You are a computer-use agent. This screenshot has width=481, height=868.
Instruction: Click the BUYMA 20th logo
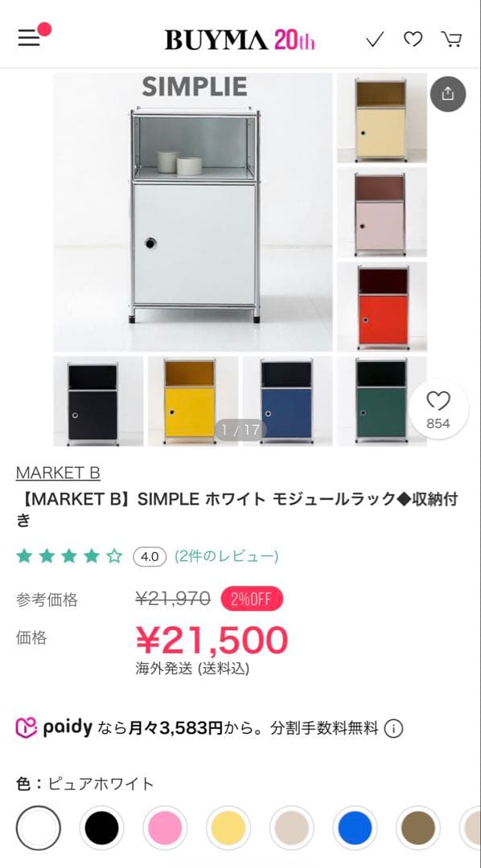pyautogui.click(x=240, y=38)
